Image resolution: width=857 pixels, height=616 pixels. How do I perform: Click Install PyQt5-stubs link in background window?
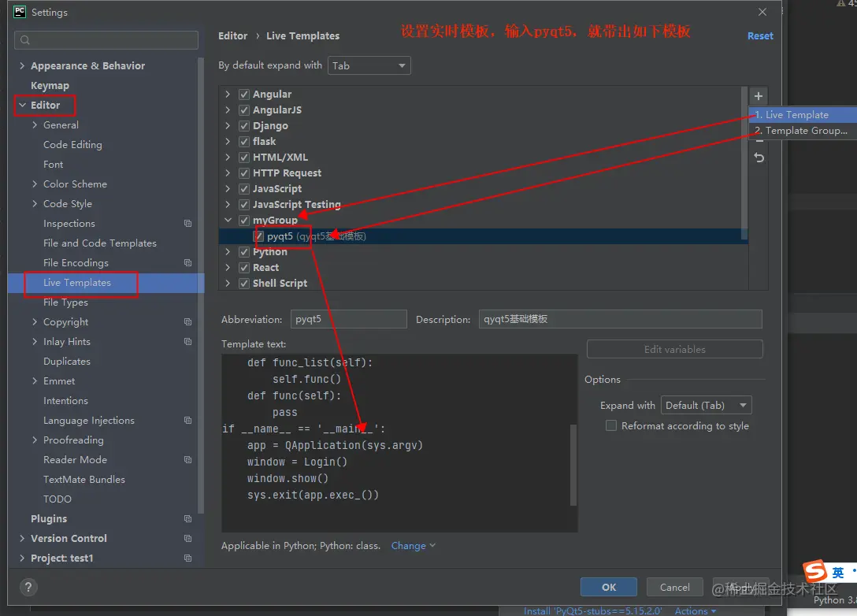click(592, 610)
